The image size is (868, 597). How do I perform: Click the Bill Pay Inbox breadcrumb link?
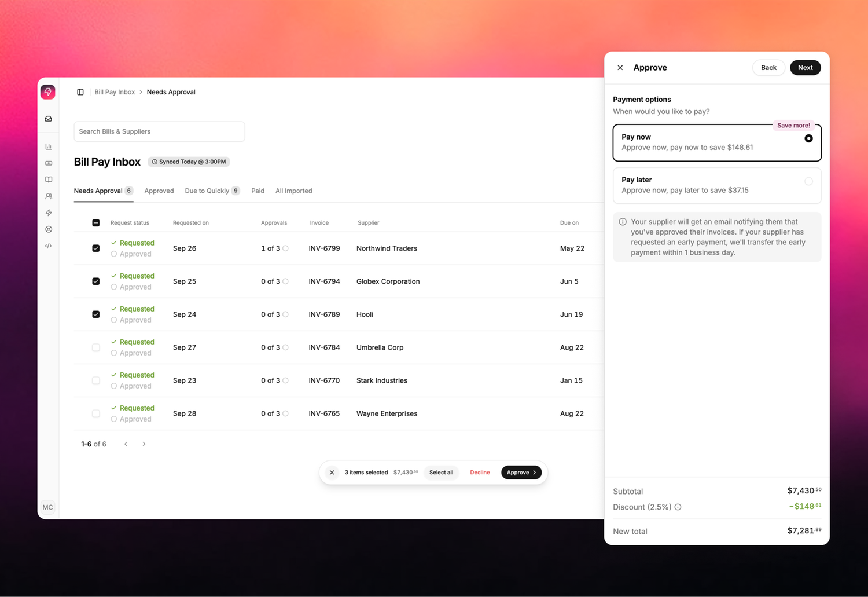coord(115,92)
